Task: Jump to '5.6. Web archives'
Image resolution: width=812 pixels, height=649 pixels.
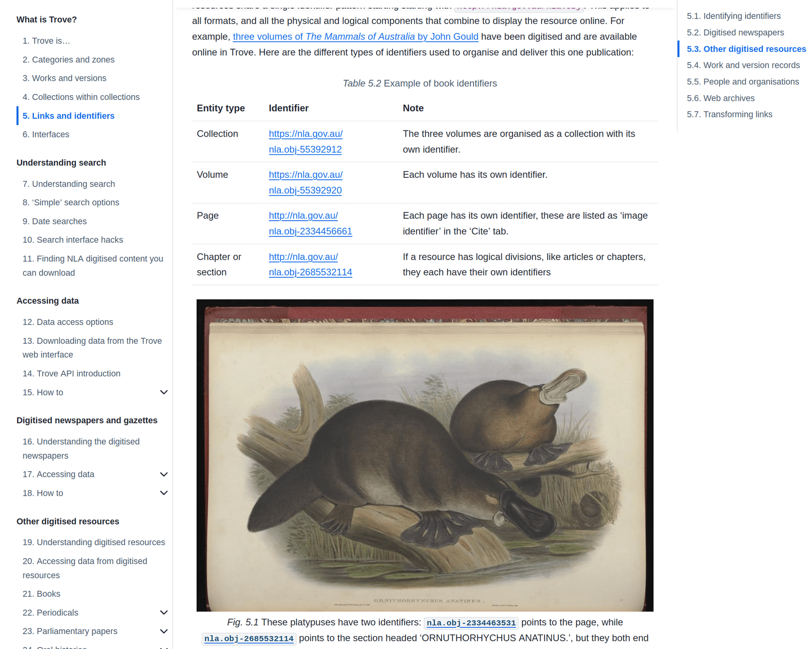Action: [720, 98]
